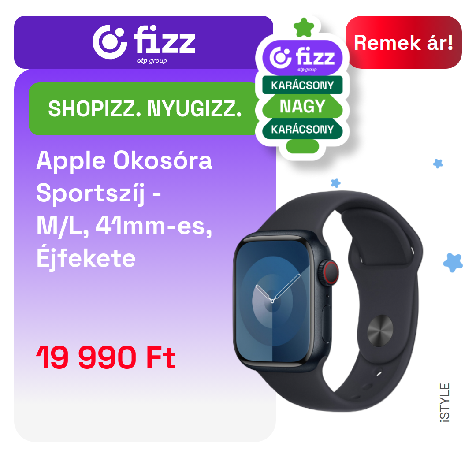Open the Apple Okosóra product title

coord(124,209)
